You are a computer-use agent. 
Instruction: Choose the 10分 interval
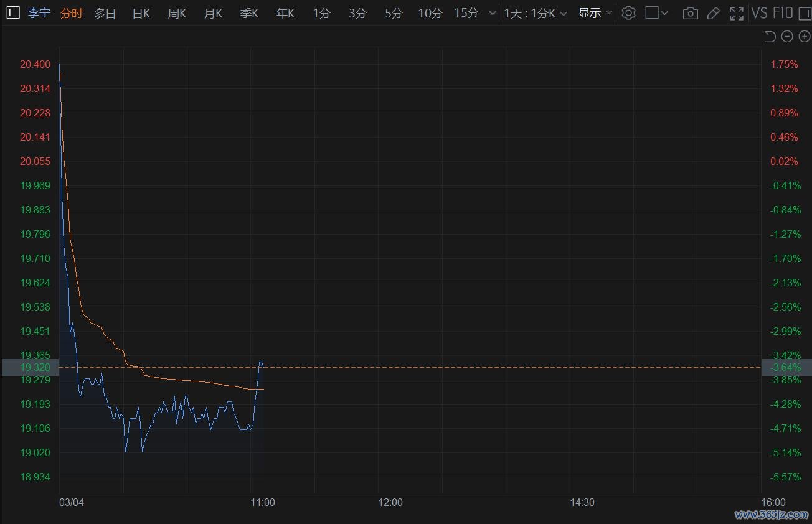point(430,13)
